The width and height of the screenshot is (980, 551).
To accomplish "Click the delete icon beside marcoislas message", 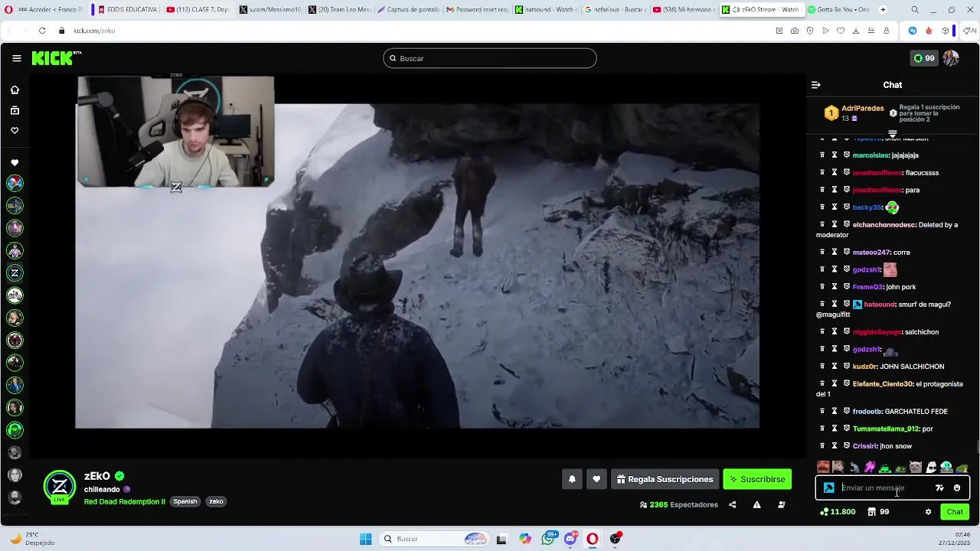I will (822, 155).
